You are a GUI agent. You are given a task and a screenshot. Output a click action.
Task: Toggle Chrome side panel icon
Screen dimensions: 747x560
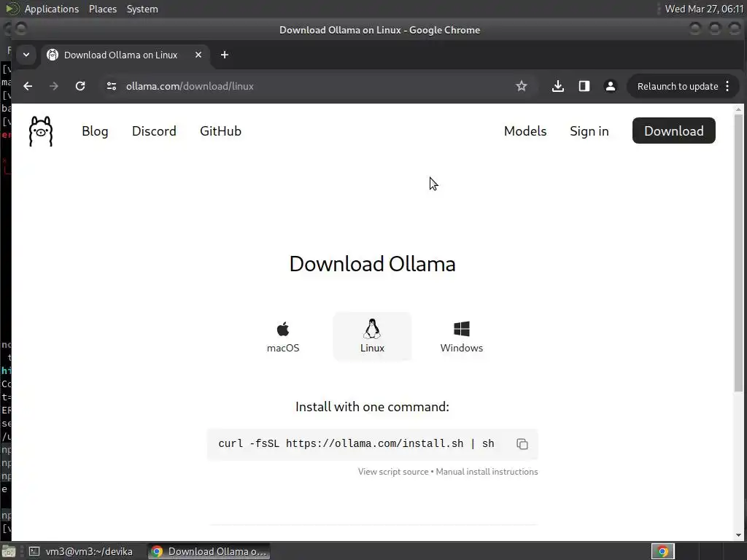[x=584, y=86]
